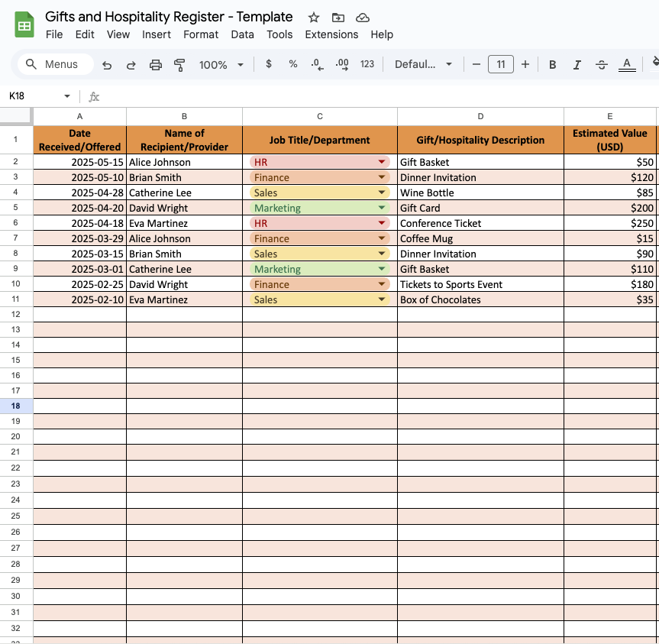The width and height of the screenshot is (659, 644).
Task: Star this spreadsheet document
Action: [314, 18]
